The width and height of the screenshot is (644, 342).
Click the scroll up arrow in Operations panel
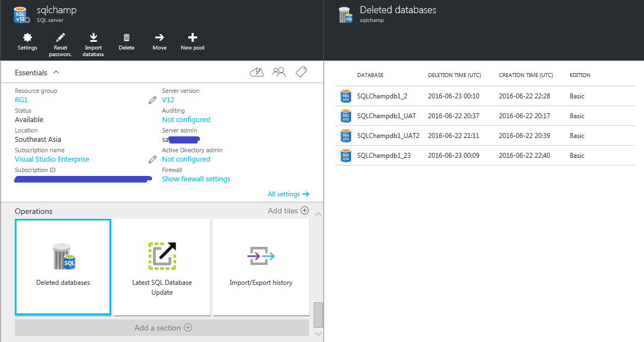(x=318, y=214)
